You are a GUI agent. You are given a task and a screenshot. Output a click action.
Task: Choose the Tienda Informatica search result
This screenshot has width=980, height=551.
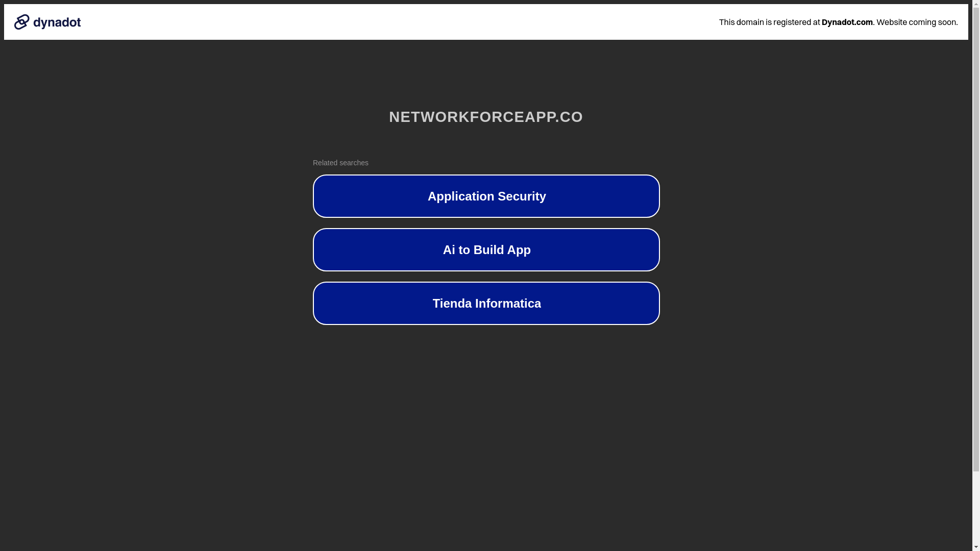coord(486,303)
